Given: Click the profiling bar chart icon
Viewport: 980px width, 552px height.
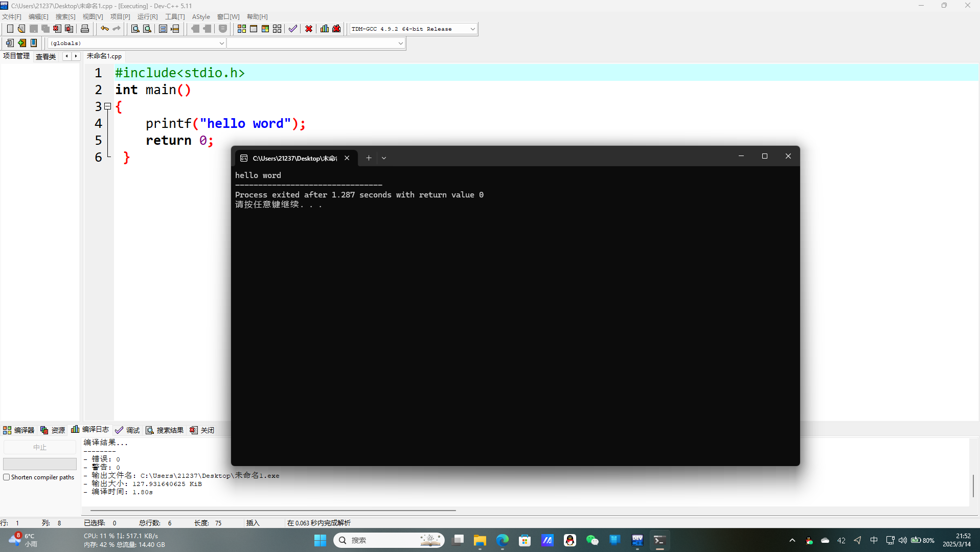Looking at the screenshot, I should coord(325,29).
